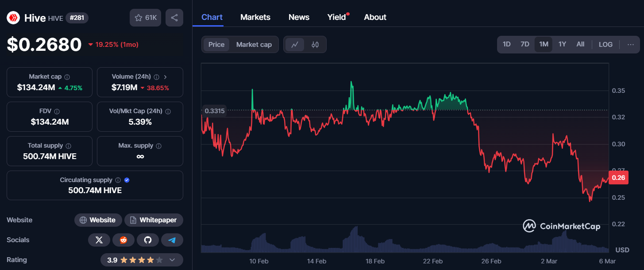Open more chart options ellipsis
This screenshot has width=644, height=270.
[631, 45]
